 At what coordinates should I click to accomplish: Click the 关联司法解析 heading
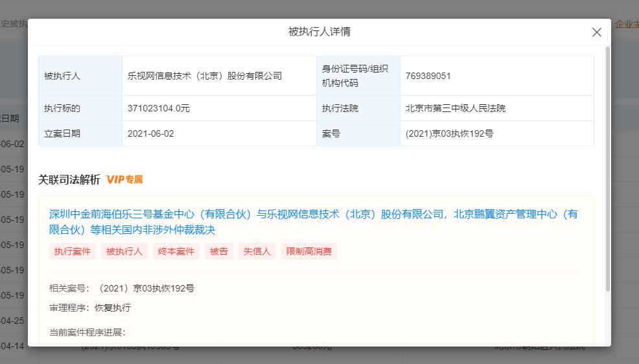pos(69,179)
